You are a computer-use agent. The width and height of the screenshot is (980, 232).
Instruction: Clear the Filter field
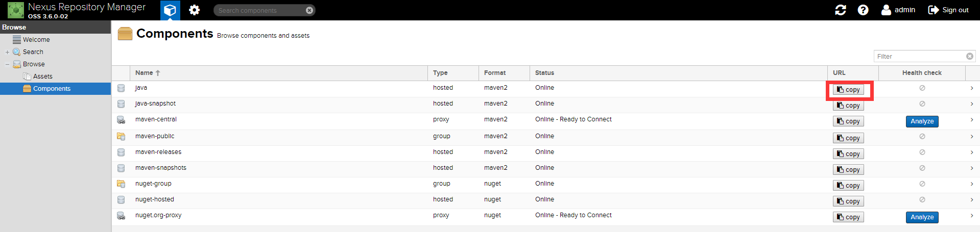coord(970,56)
